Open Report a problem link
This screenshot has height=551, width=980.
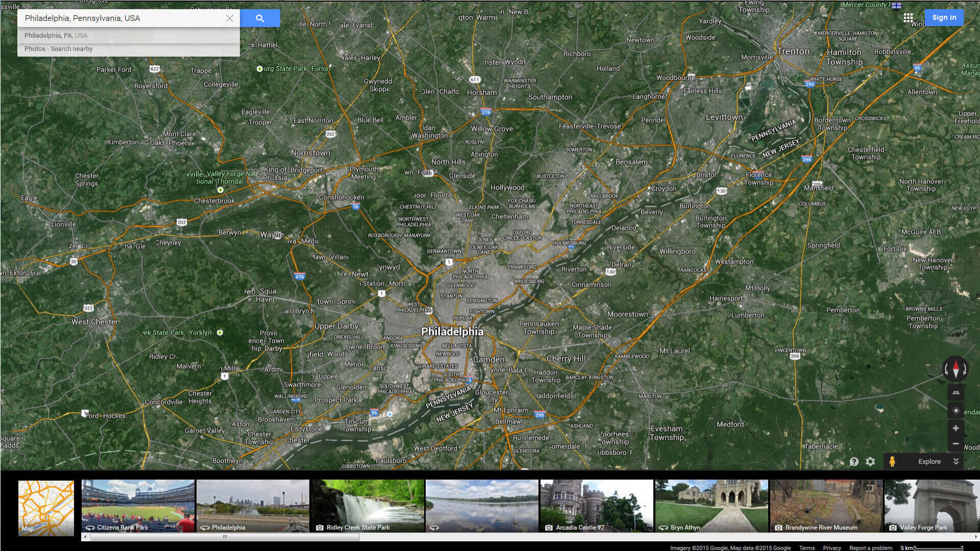point(870,548)
